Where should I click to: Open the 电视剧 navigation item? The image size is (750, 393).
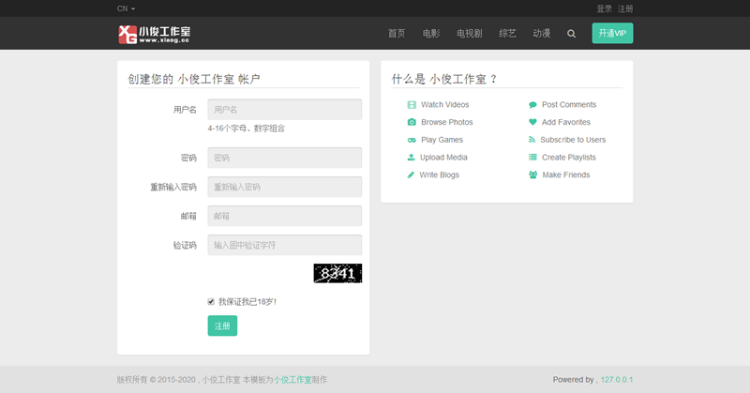tap(469, 33)
